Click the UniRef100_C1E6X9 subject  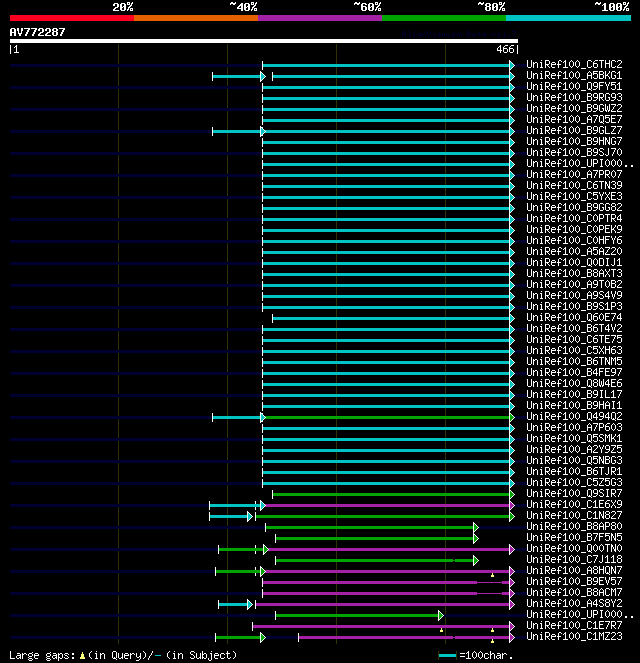tap(574, 504)
